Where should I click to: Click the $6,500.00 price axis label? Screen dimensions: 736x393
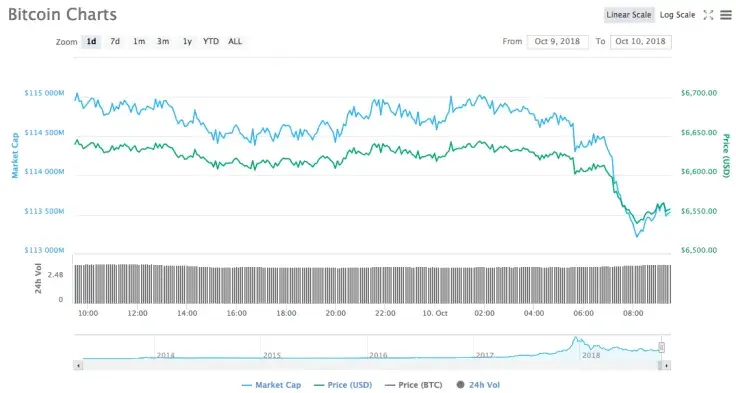tap(699, 250)
